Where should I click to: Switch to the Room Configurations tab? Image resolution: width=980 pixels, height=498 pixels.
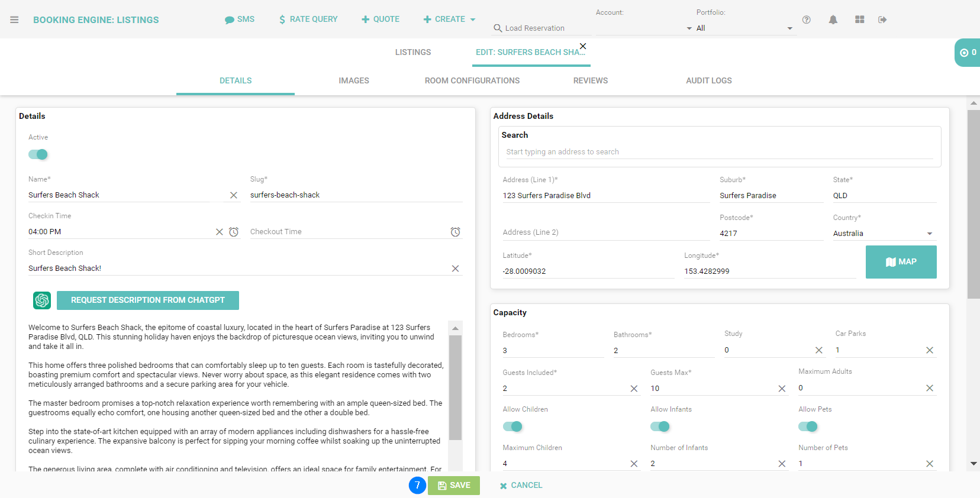click(x=472, y=80)
